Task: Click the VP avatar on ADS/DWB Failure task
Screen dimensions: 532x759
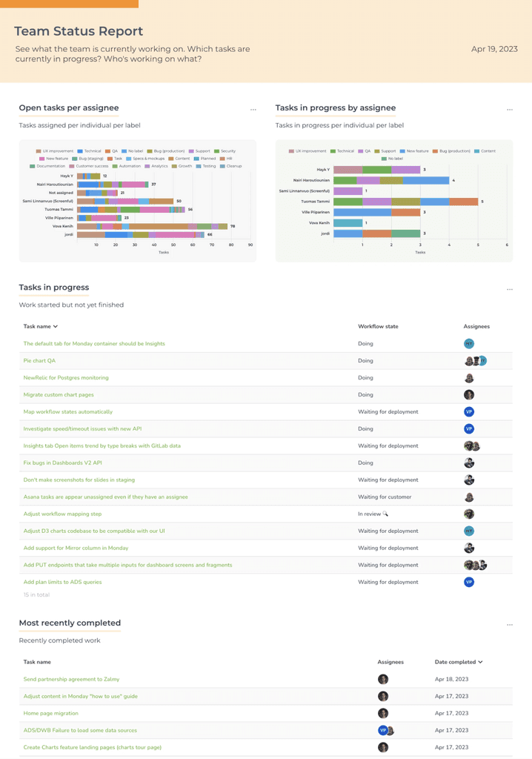Action: pyautogui.click(x=382, y=730)
